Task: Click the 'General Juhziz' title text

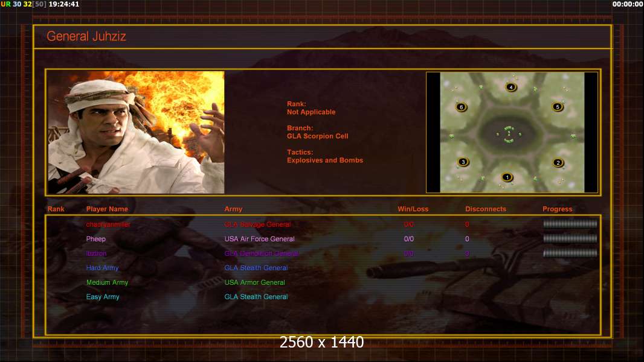Action: (86, 36)
